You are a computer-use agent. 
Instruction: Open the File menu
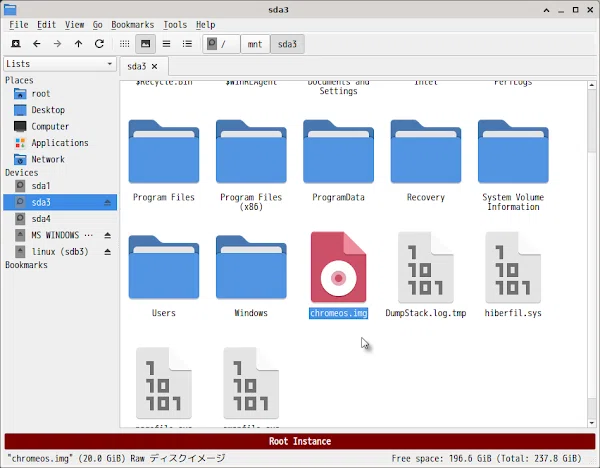[19, 25]
